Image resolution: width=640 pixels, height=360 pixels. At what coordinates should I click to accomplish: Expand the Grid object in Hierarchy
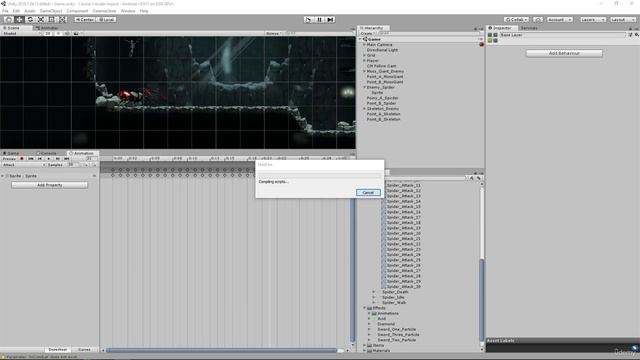click(364, 55)
